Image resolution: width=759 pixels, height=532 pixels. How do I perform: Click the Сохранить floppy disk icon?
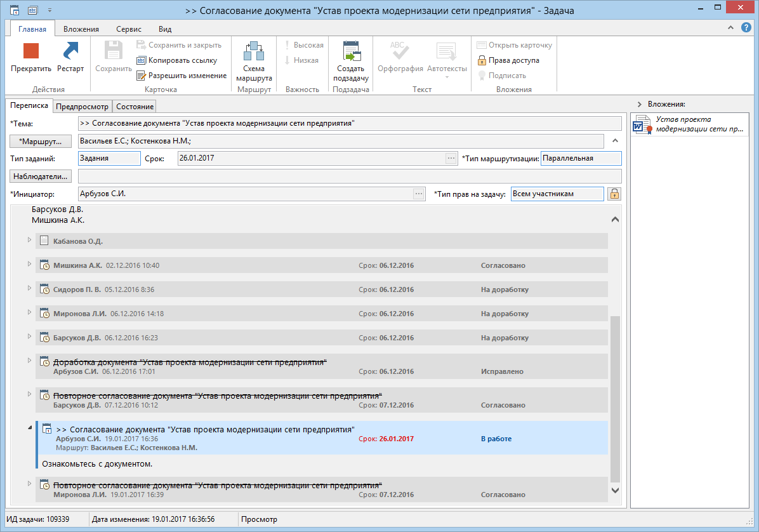[113, 51]
